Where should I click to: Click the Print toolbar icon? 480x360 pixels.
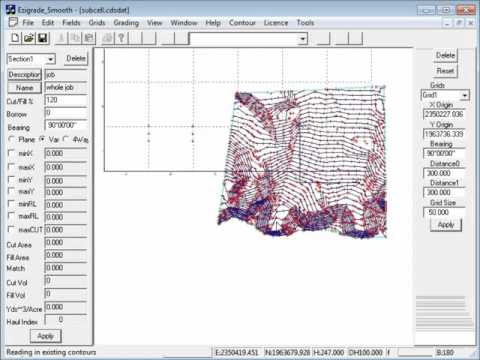tap(108, 38)
